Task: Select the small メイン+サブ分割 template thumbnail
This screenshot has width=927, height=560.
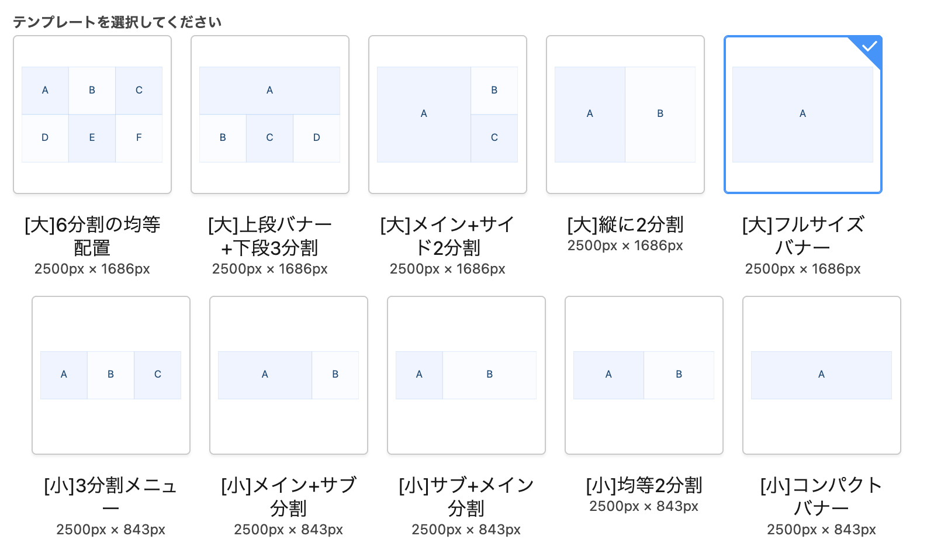Action: [x=289, y=375]
